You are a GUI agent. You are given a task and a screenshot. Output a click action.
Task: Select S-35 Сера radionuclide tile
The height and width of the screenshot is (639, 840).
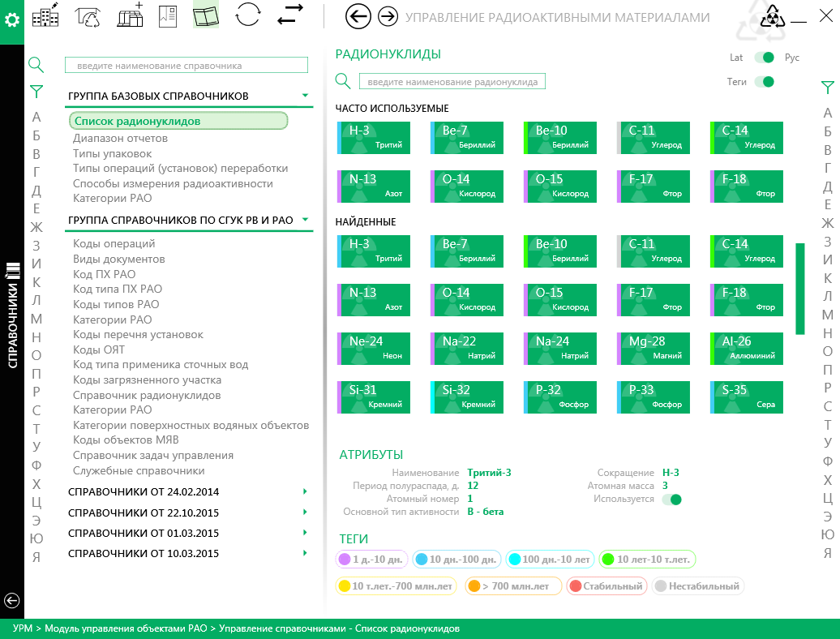(747, 397)
